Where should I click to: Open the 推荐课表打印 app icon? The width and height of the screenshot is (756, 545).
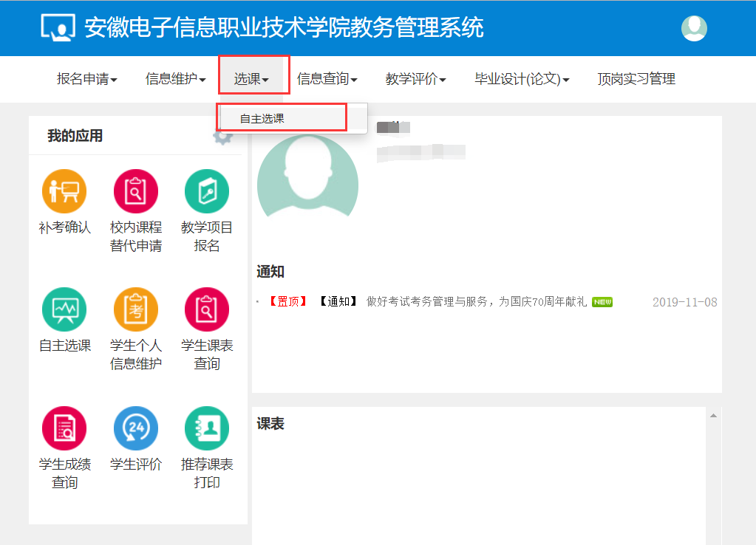point(206,428)
